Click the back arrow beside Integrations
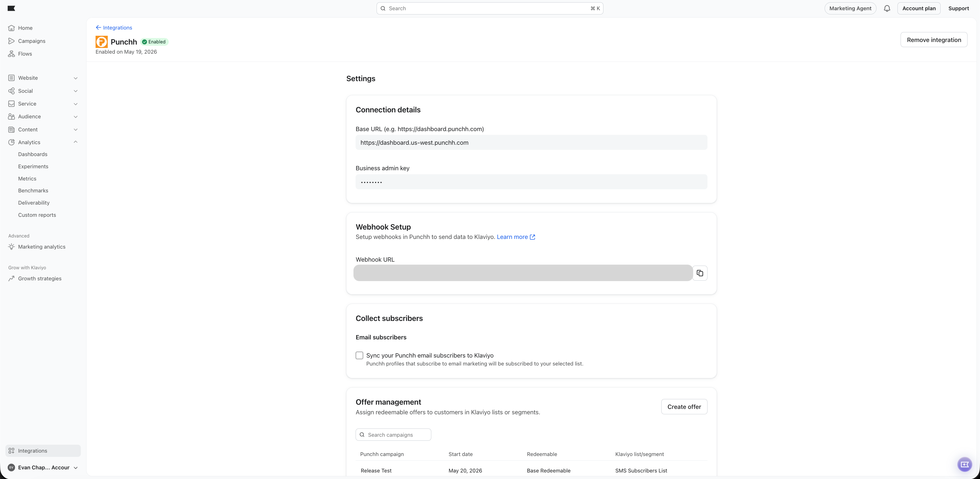 98,28
